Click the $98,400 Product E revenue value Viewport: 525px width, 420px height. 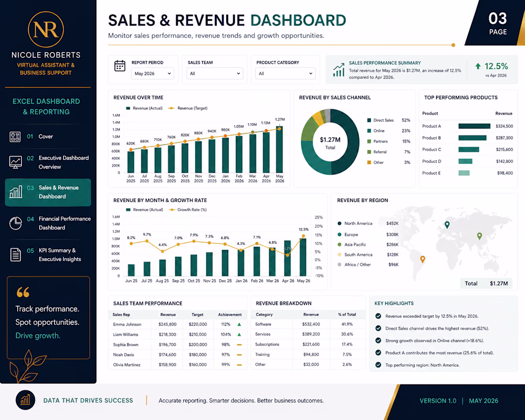[505, 173]
